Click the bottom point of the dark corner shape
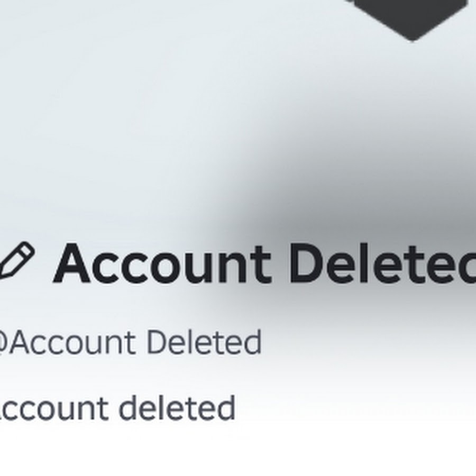This screenshot has width=476, height=476. click(412, 39)
